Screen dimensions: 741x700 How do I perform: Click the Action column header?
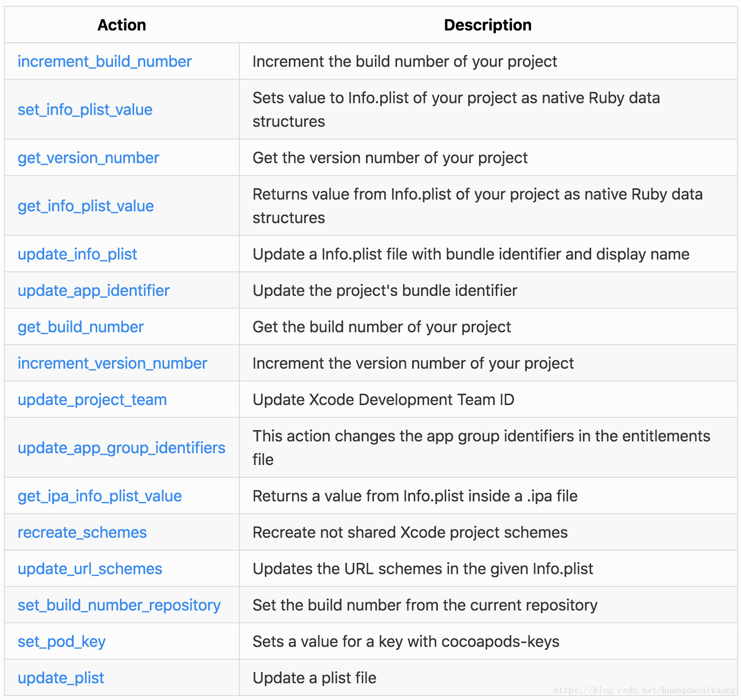pos(122,25)
